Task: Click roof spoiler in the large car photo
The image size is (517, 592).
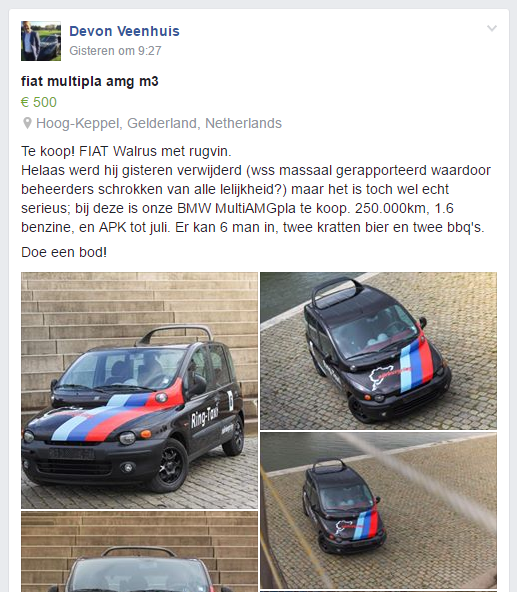Action: point(175,334)
